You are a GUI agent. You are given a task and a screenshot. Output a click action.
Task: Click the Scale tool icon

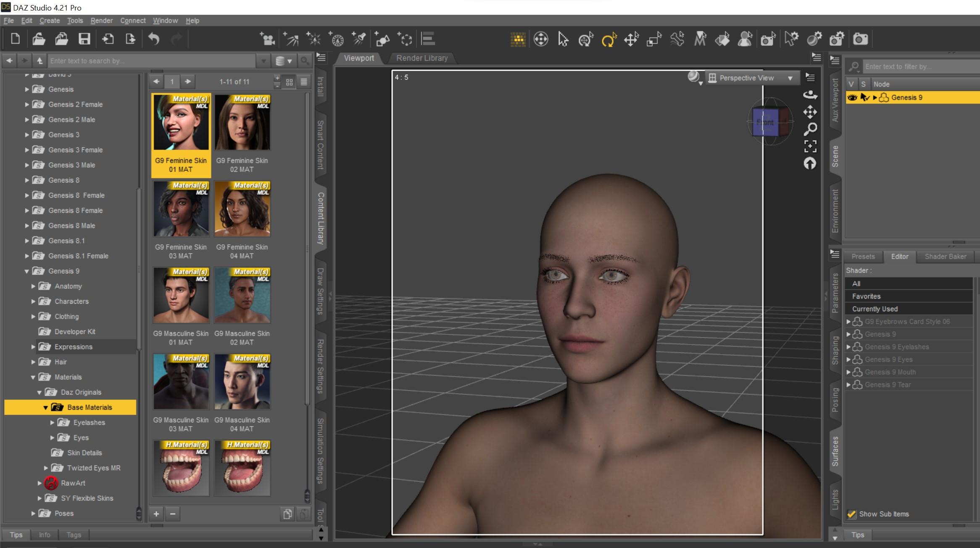(654, 40)
